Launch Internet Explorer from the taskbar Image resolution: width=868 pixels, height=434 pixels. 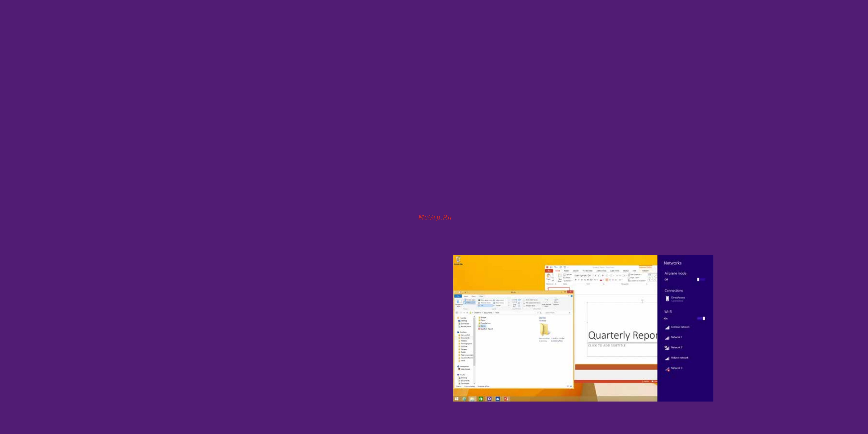[x=464, y=399]
